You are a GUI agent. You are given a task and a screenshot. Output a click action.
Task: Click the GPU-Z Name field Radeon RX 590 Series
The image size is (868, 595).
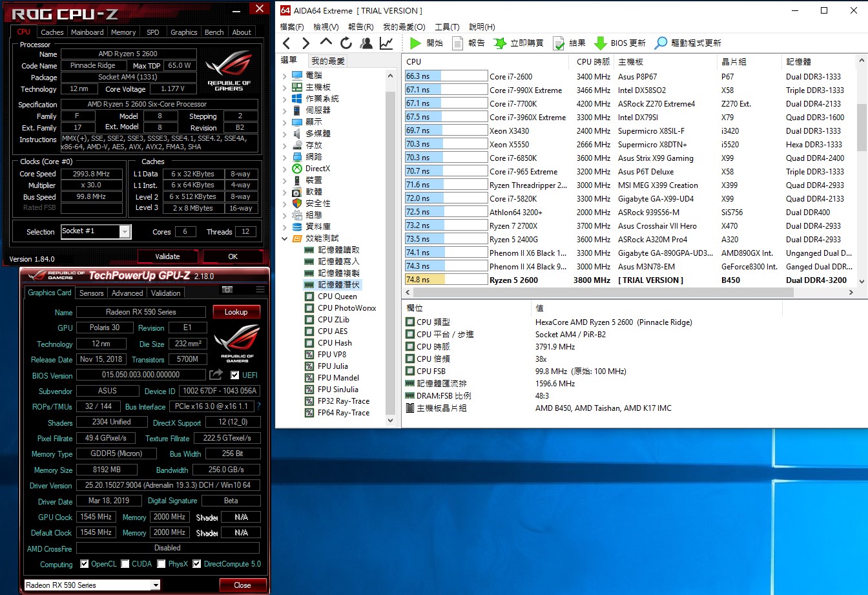(x=141, y=312)
